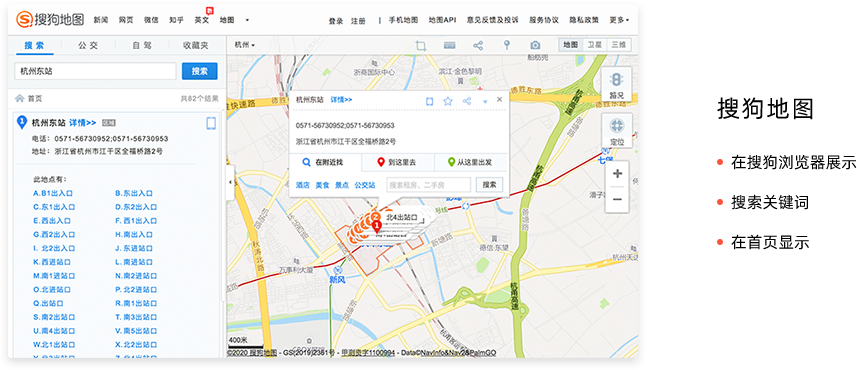Click the share icon in map toolbar

point(478,45)
